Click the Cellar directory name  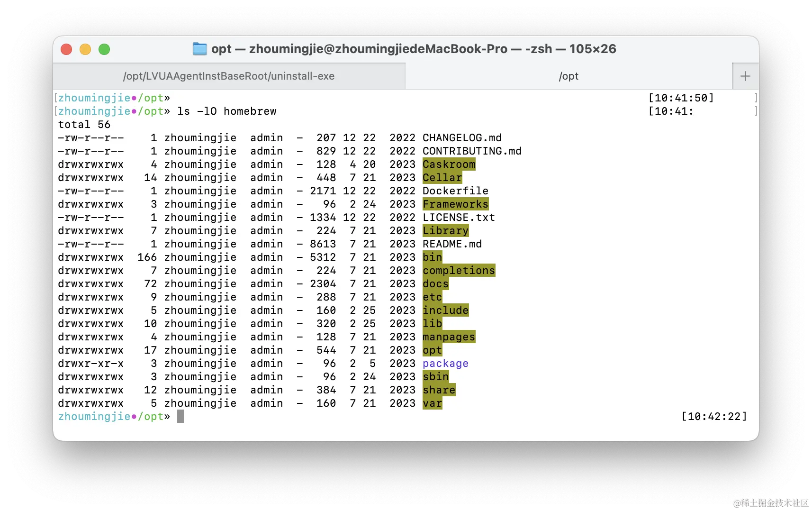click(x=442, y=178)
